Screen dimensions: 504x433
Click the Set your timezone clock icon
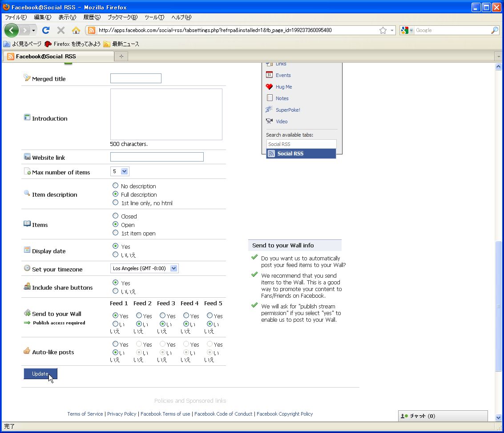tap(27, 268)
